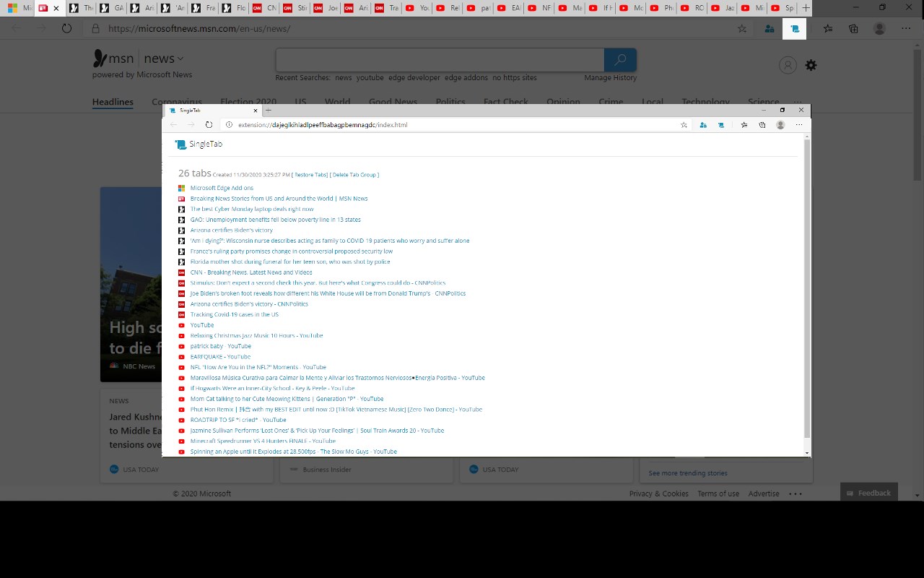Click profile avatar in SingleTab window toolbar
Viewport: 924px width, 578px height.
780,125
